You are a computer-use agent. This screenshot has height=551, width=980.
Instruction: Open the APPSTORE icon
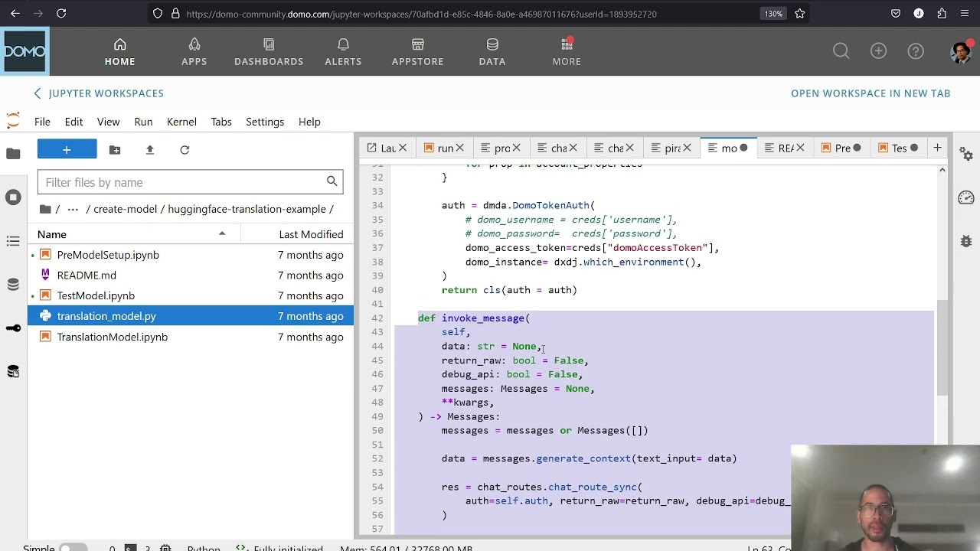(x=418, y=44)
